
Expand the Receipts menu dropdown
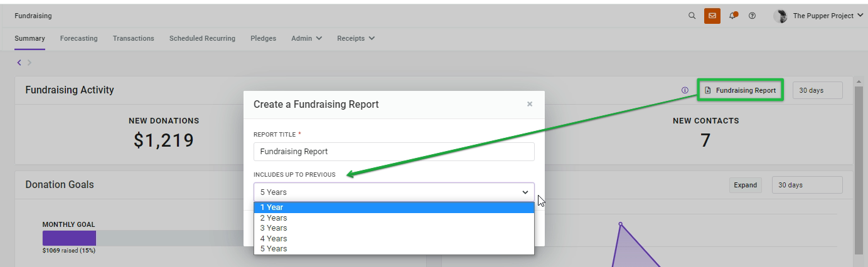(356, 38)
